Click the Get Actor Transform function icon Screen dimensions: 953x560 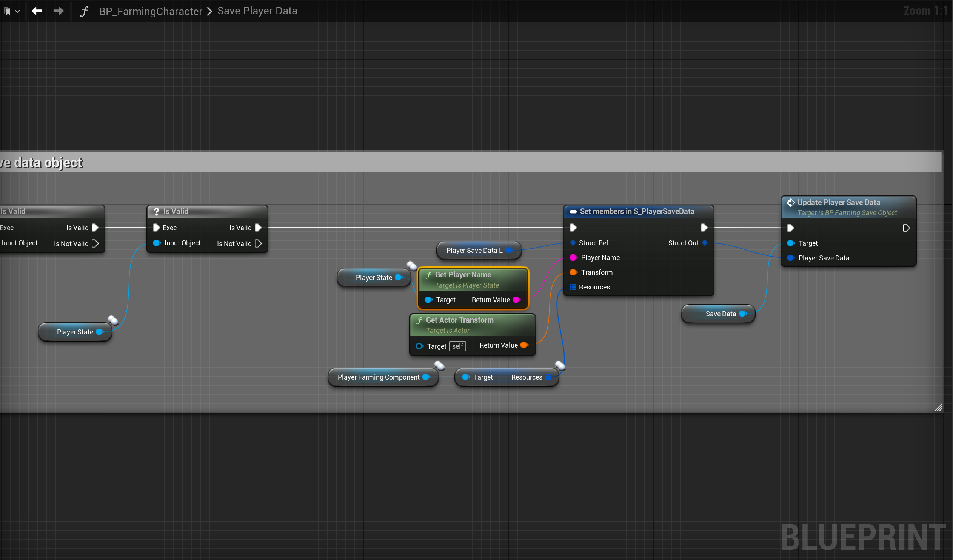419,320
